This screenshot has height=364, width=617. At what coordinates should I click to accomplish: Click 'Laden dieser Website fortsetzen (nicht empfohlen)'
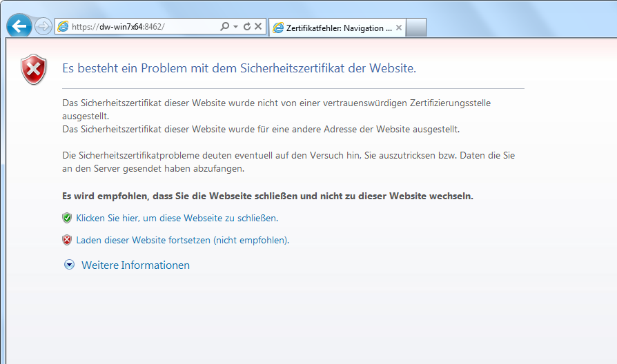[x=183, y=240]
